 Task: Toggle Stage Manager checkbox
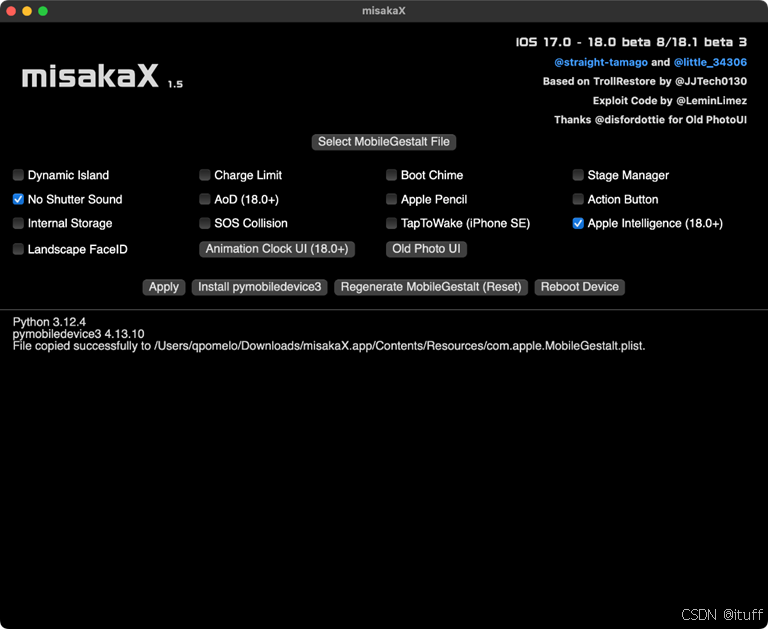[578, 175]
